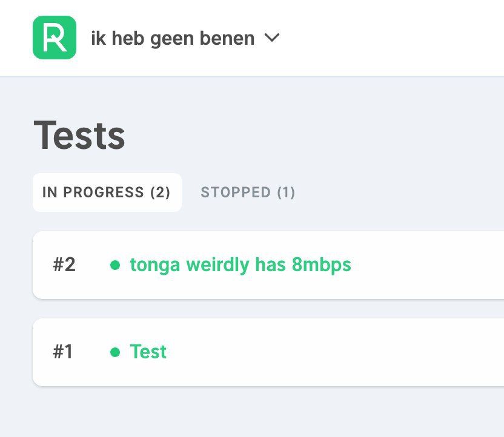
Task: Open the test named "Test"
Action: (148, 352)
